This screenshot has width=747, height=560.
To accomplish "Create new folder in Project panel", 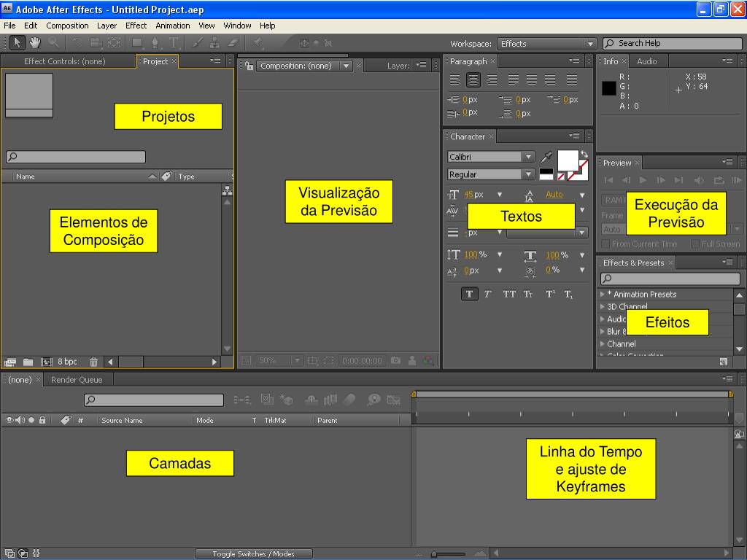I will [x=28, y=362].
